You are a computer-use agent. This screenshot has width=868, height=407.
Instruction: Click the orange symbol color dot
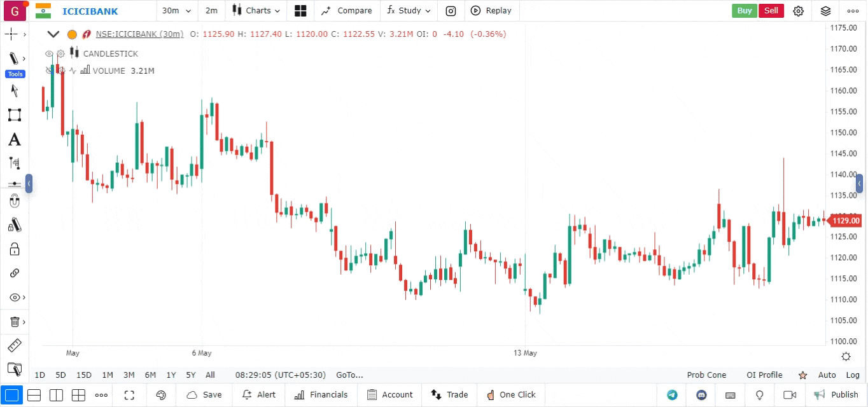(72, 34)
